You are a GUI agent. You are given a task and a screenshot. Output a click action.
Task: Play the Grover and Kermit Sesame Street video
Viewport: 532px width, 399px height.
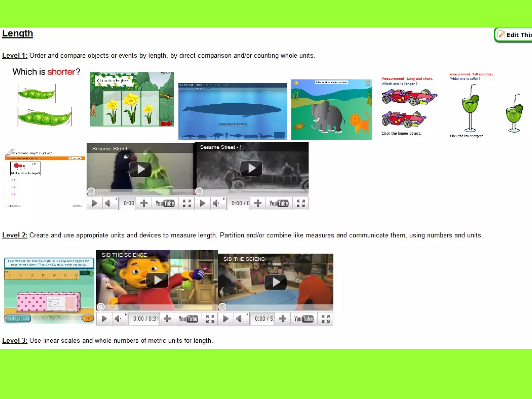point(140,169)
